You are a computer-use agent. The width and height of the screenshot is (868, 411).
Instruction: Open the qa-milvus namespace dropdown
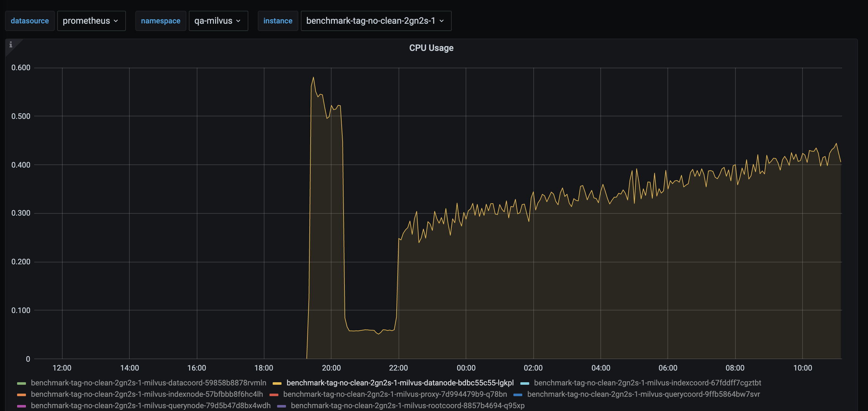point(218,21)
